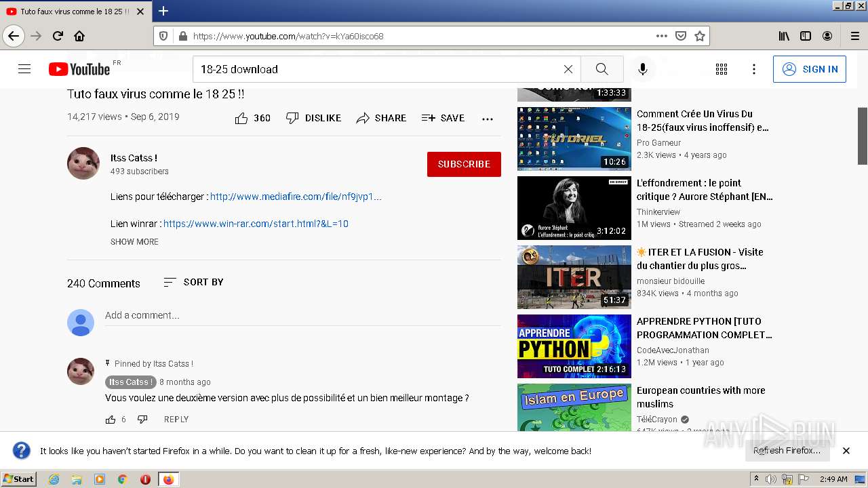Save video to playlist

click(x=443, y=118)
